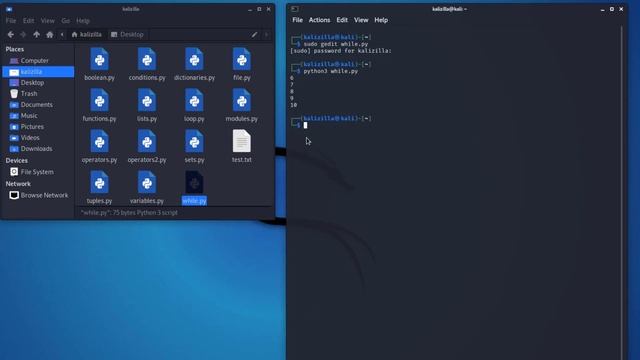
Task: Open boolean.py file icon
Action: (x=99, y=59)
